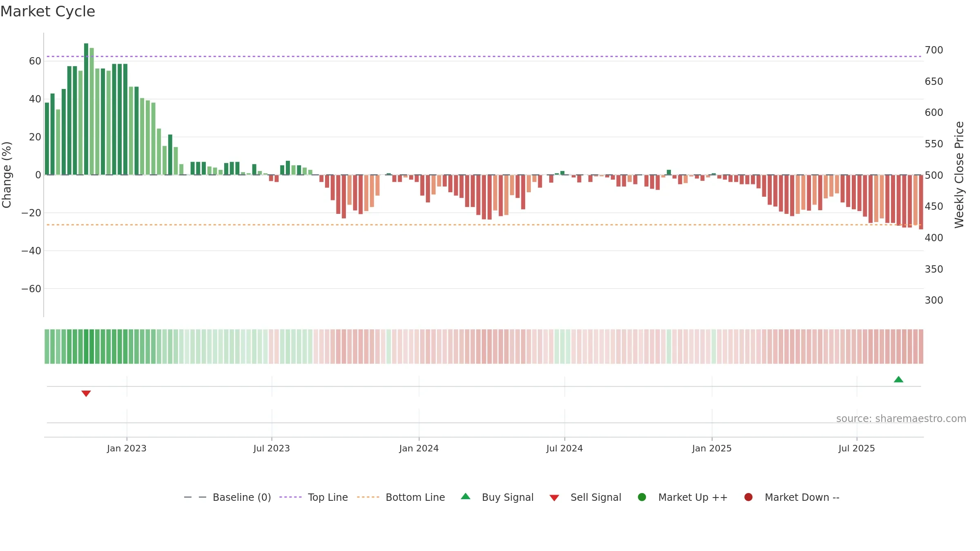Click the 500 tick on the right axis
The width and height of the screenshot is (980, 551).
pyautogui.click(x=934, y=175)
